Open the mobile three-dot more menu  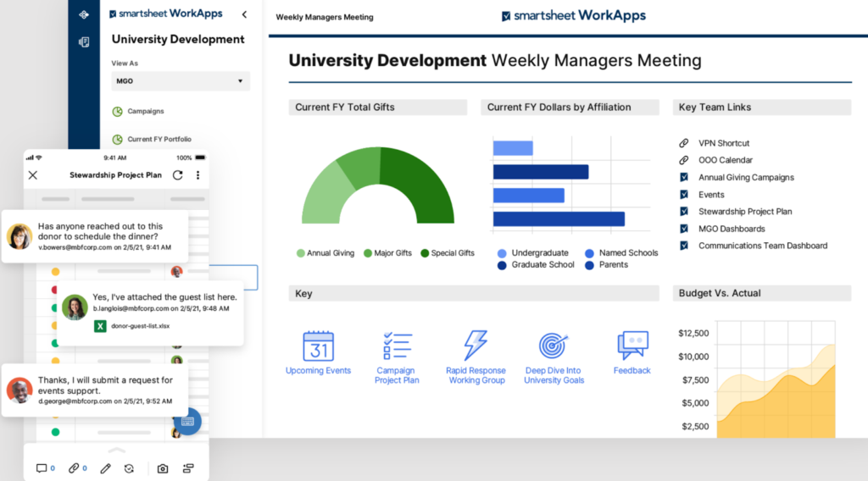point(198,175)
